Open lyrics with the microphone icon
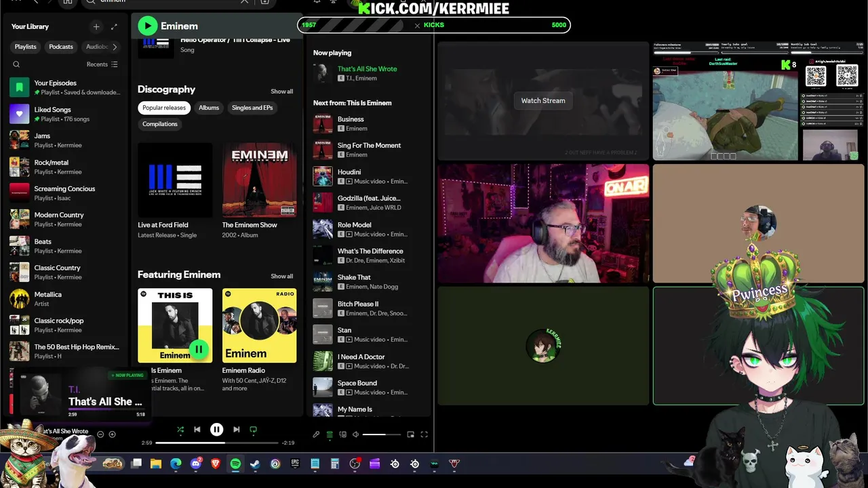Screen dimensions: 868x488 click(316, 434)
